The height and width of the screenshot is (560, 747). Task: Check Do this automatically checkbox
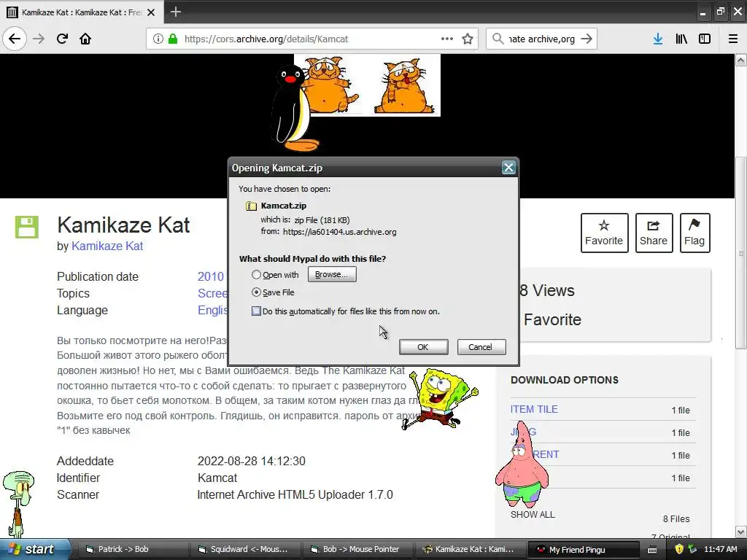click(x=256, y=311)
